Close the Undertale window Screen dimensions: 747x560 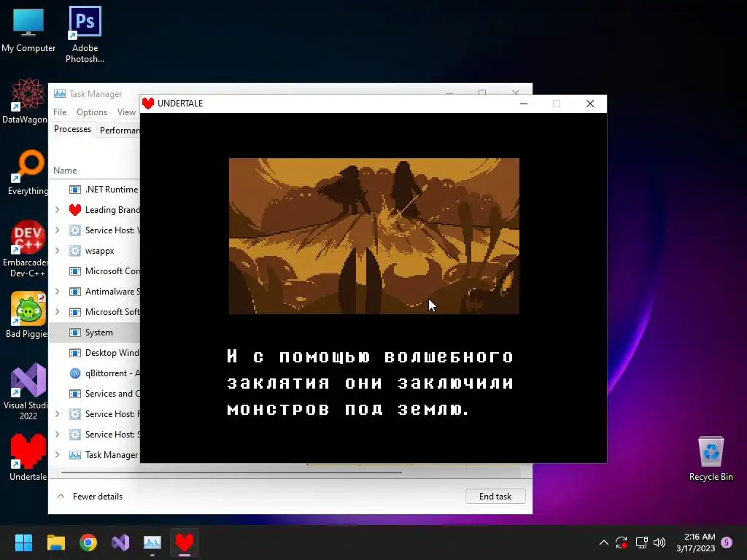(x=589, y=104)
